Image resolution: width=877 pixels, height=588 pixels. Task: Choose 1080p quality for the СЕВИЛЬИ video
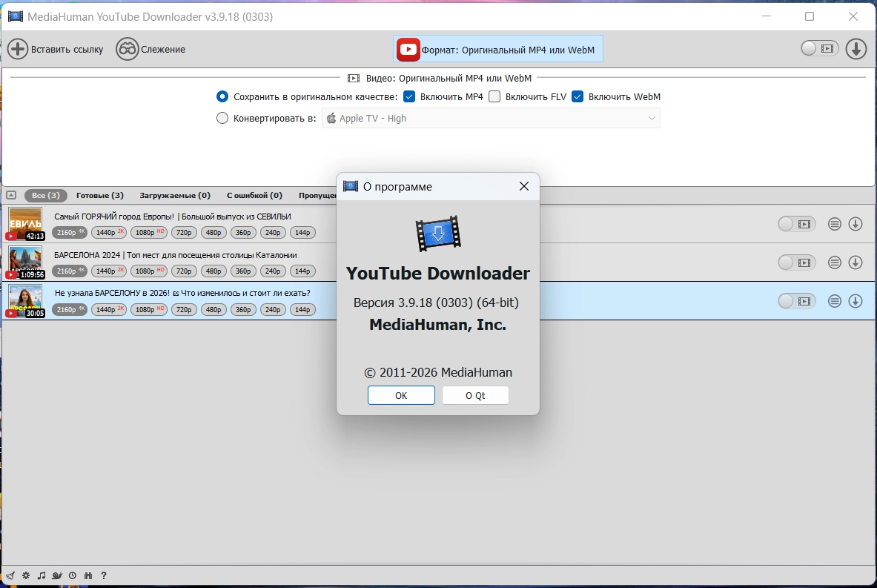pos(149,232)
